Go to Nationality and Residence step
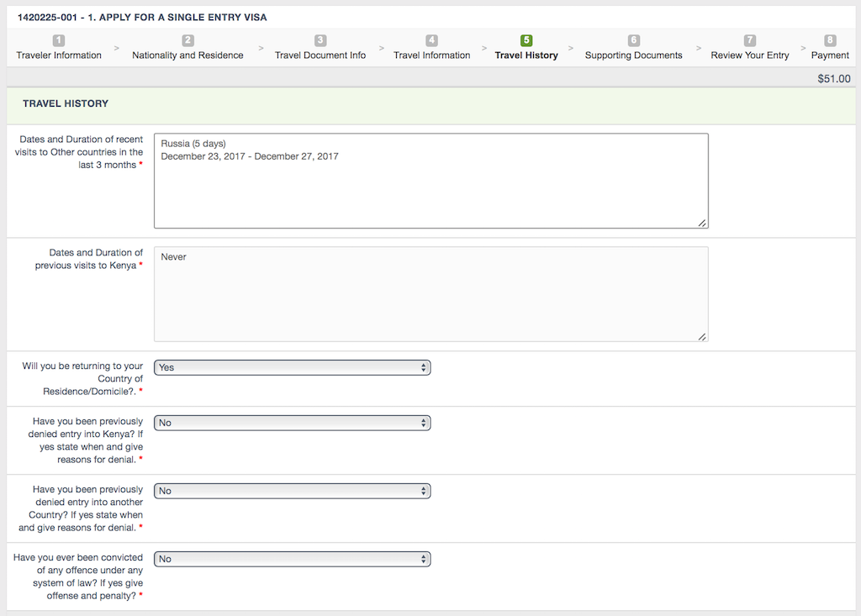Screen dimensions: 861x616 [188, 55]
